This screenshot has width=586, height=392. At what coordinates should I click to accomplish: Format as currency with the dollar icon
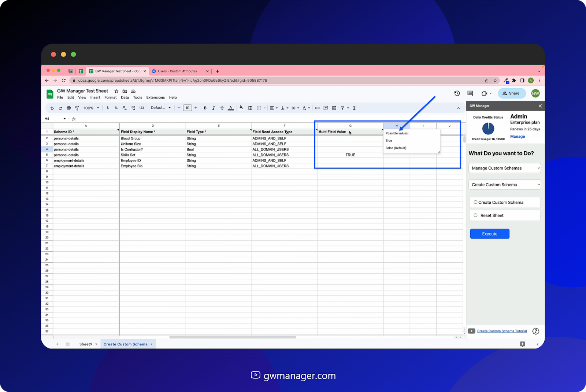point(108,108)
